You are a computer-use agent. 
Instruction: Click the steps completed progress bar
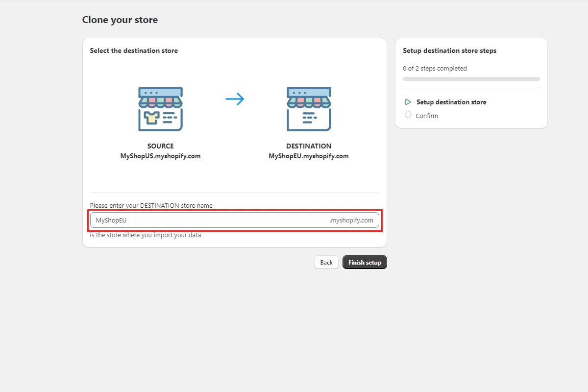(471, 78)
